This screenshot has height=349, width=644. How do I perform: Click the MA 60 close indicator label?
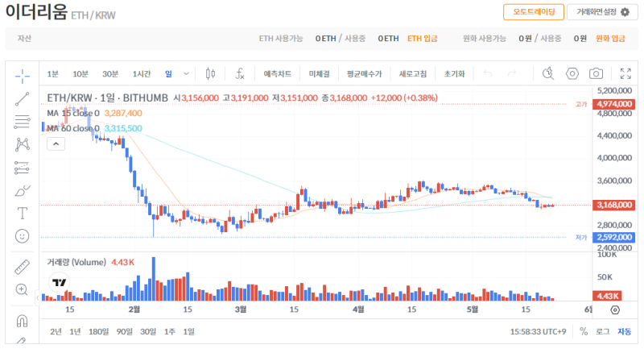pyautogui.click(x=73, y=128)
